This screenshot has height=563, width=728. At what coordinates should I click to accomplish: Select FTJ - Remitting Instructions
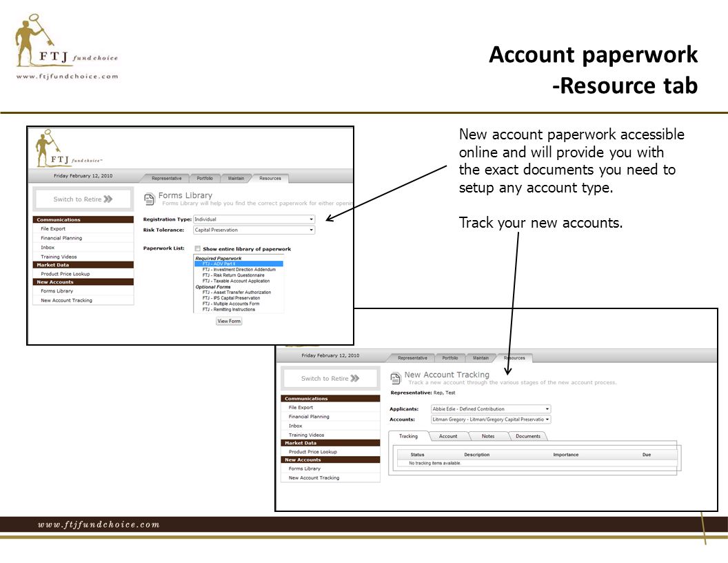click(228, 309)
